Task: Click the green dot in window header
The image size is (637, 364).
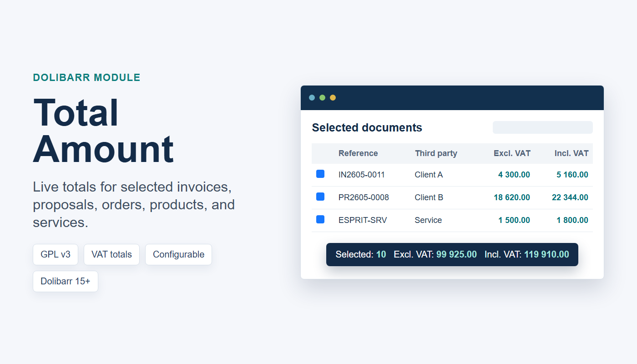Action: point(322,97)
